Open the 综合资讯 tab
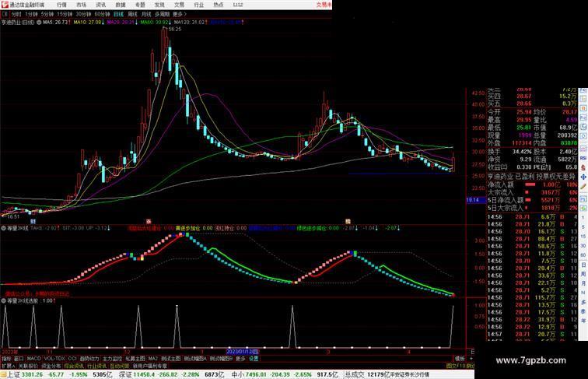This screenshot has width=588, height=379. [x=74, y=366]
